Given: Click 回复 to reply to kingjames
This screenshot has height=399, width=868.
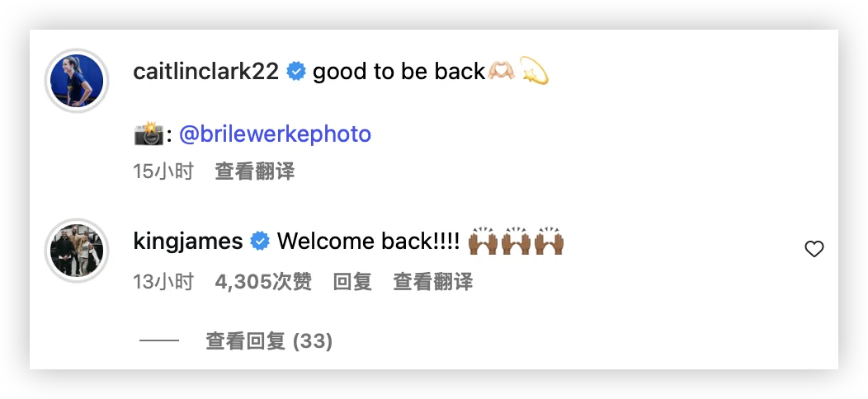Looking at the screenshot, I should pos(352,282).
